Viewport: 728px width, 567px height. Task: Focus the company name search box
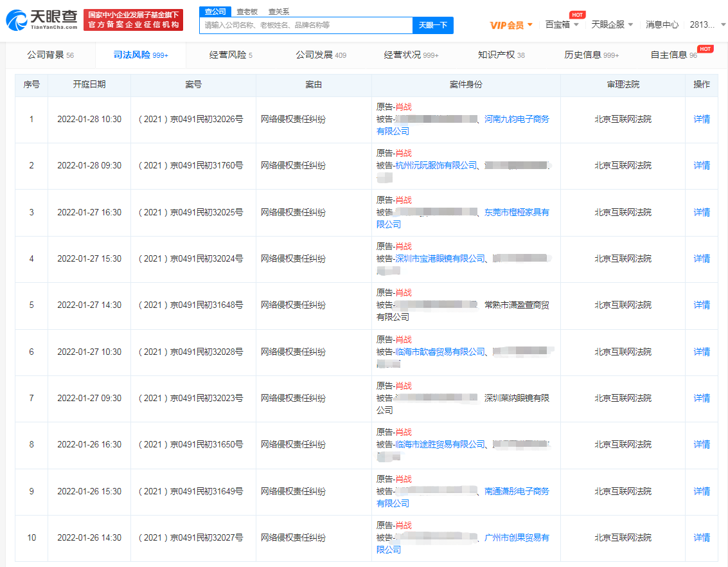(306, 25)
